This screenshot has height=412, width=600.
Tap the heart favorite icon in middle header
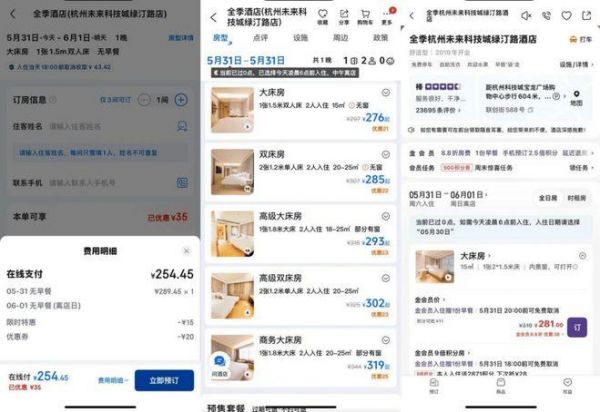(323, 14)
